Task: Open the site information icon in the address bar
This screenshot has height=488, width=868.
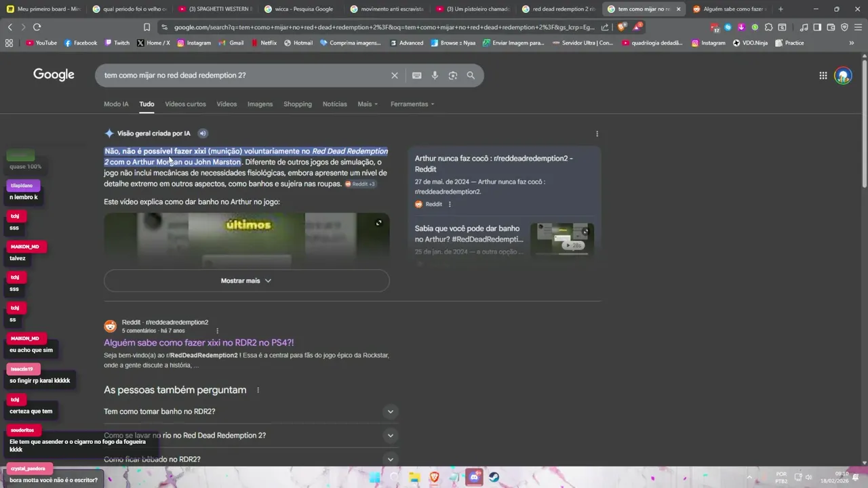Action: (x=164, y=27)
